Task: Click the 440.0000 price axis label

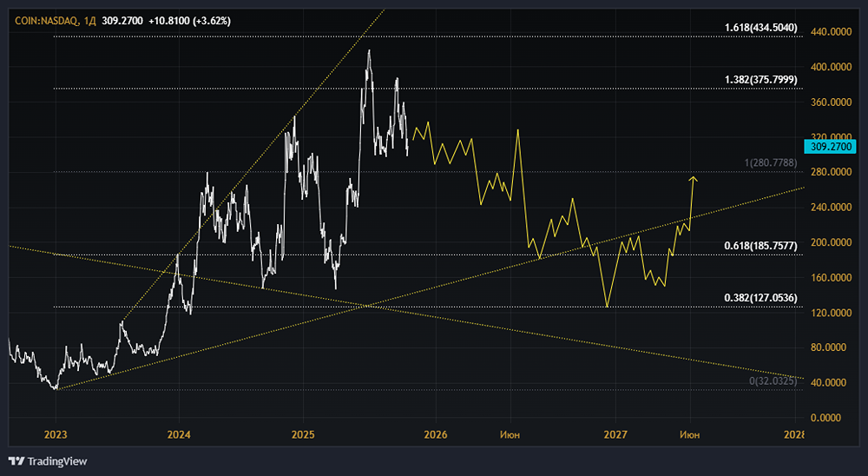Action: [x=831, y=32]
